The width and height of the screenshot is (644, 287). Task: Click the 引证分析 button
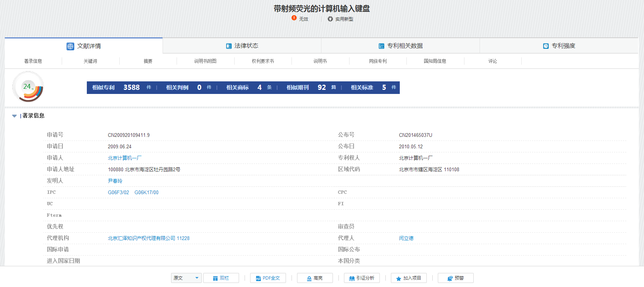362,278
